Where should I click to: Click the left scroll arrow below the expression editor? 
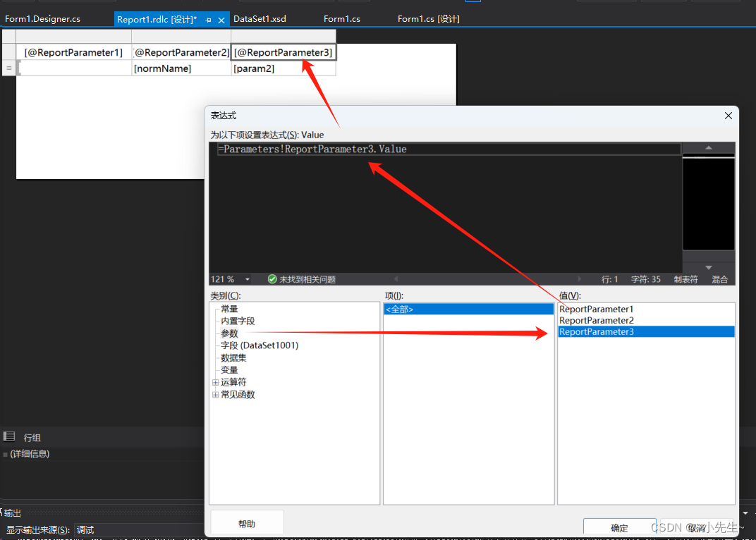point(395,278)
